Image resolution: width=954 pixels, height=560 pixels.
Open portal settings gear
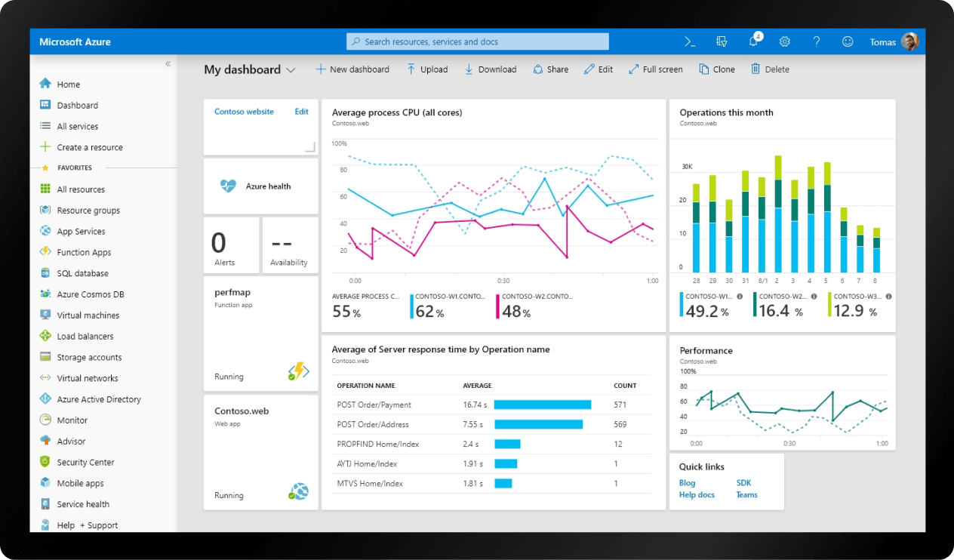[x=784, y=42]
